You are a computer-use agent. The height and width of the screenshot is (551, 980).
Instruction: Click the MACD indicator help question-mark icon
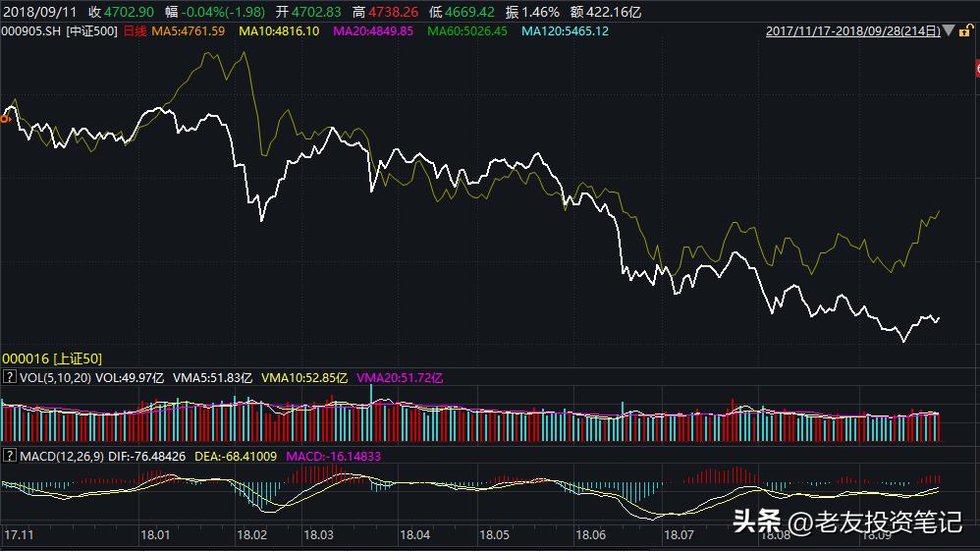click(x=9, y=456)
